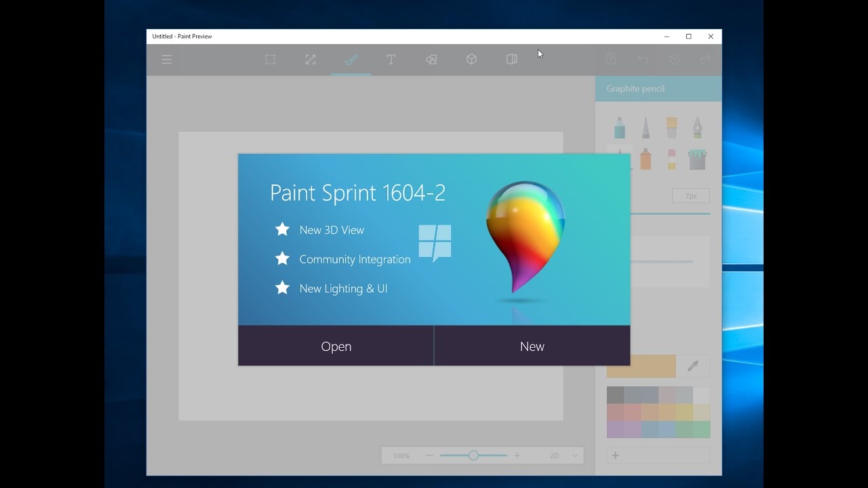Pick the calligraphy pen nib brush
This screenshot has height=488, width=868.
click(x=697, y=127)
